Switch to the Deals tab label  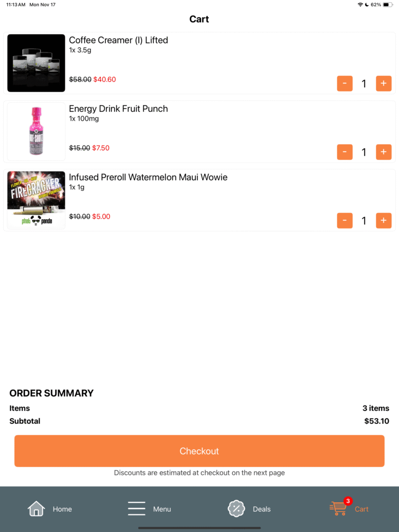[262, 509]
